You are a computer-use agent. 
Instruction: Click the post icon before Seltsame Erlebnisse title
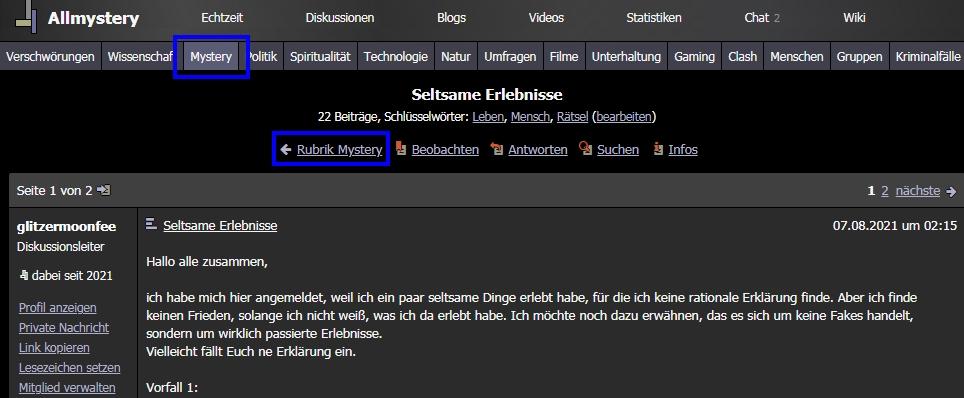point(151,225)
